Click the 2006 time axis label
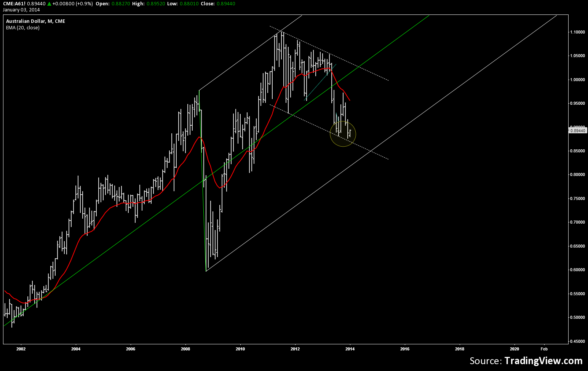Viewport: 588px width, 371px height. [x=131, y=349]
